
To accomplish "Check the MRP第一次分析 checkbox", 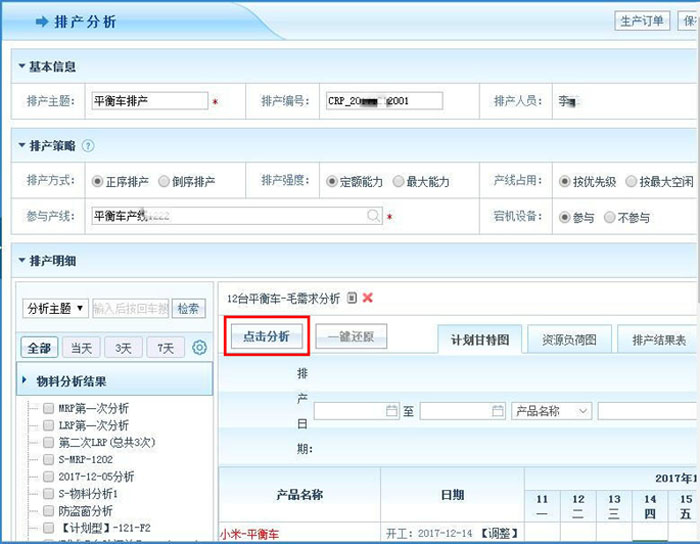I will click(48, 408).
